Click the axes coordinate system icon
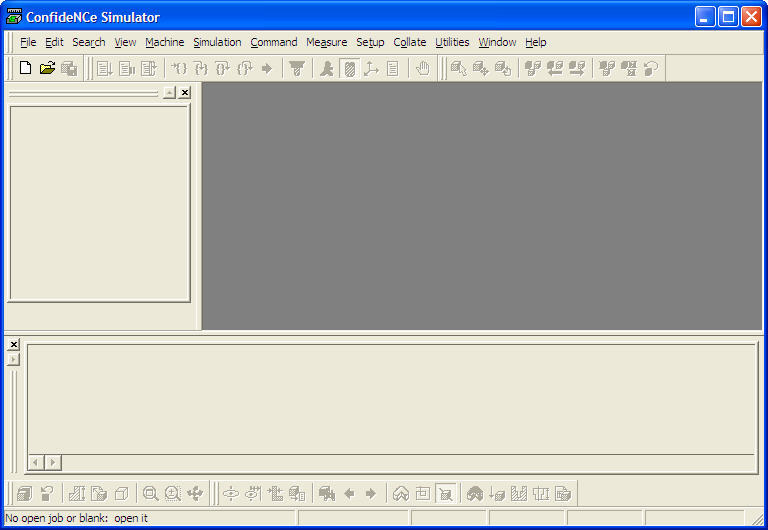768x530 pixels. coord(371,68)
